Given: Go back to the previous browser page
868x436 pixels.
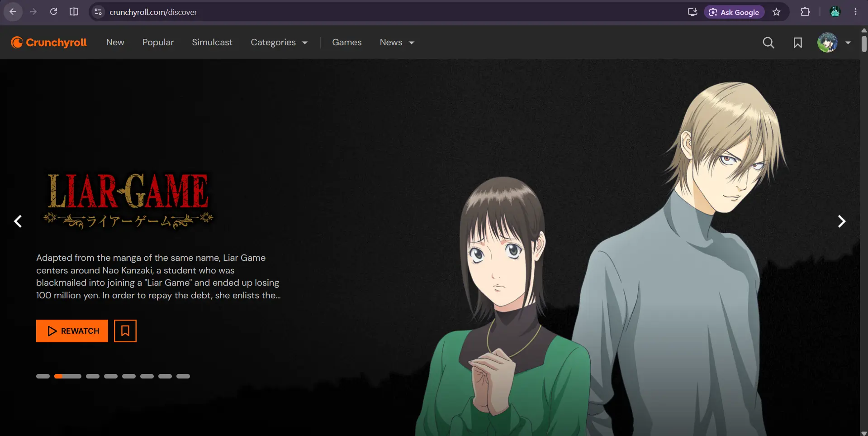Looking at the screenshot, I should pyautogui.click(x=13, y=12).
